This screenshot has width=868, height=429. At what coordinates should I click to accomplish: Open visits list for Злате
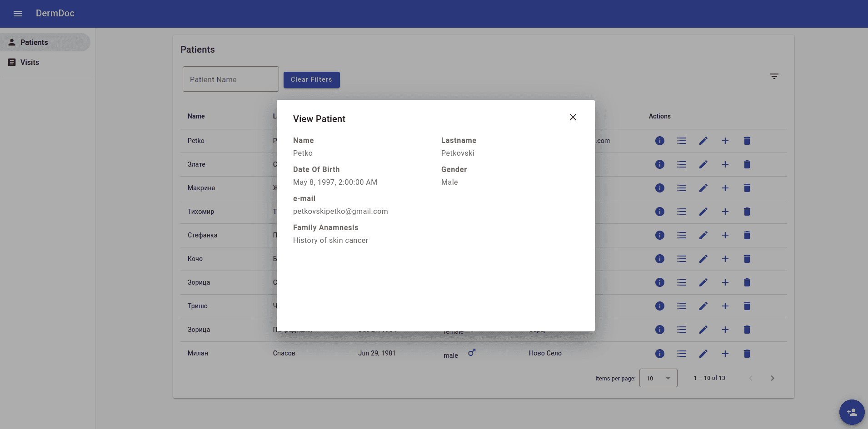click(681, 164)
